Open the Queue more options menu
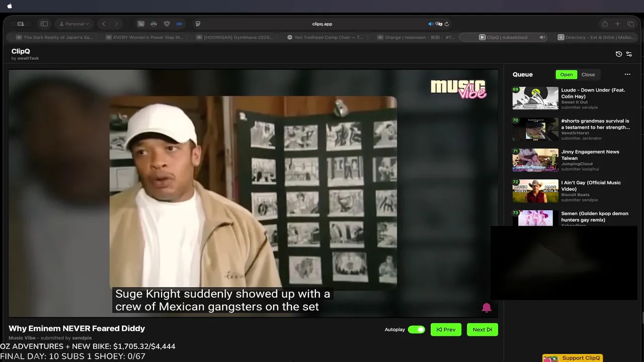 click(x=627, y=74)
